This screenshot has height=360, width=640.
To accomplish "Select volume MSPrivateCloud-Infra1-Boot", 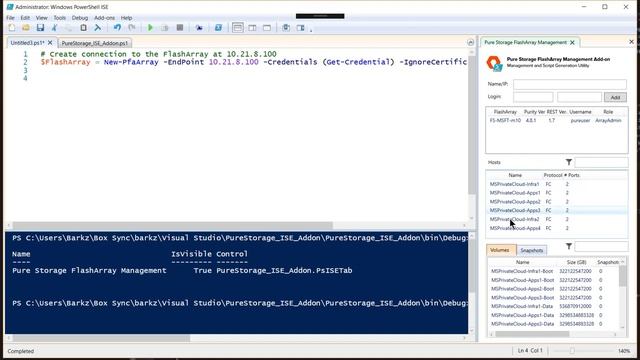I will [553, 271].
